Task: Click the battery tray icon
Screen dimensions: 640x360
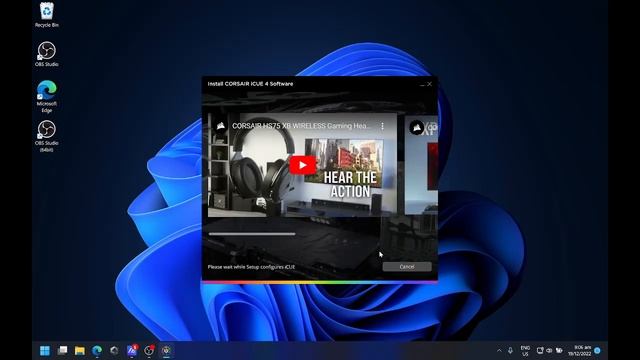Action: click(559, 351)
